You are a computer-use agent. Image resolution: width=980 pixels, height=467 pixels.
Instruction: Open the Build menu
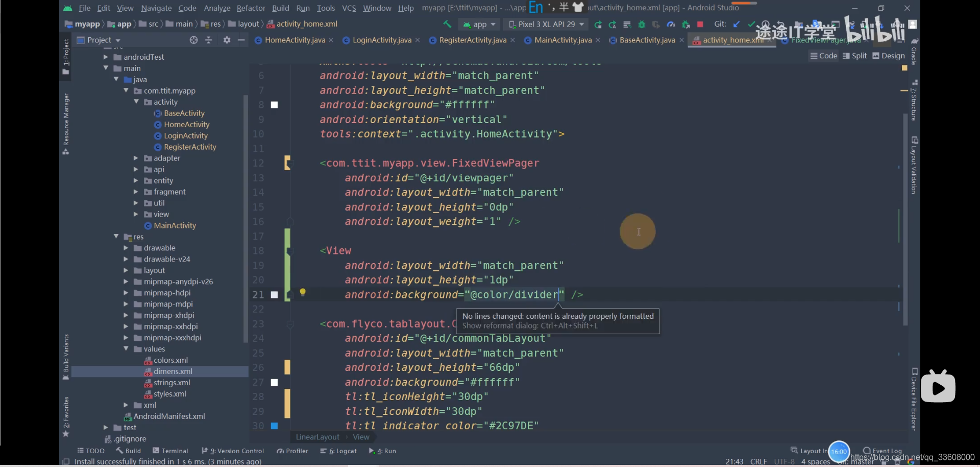280,8
